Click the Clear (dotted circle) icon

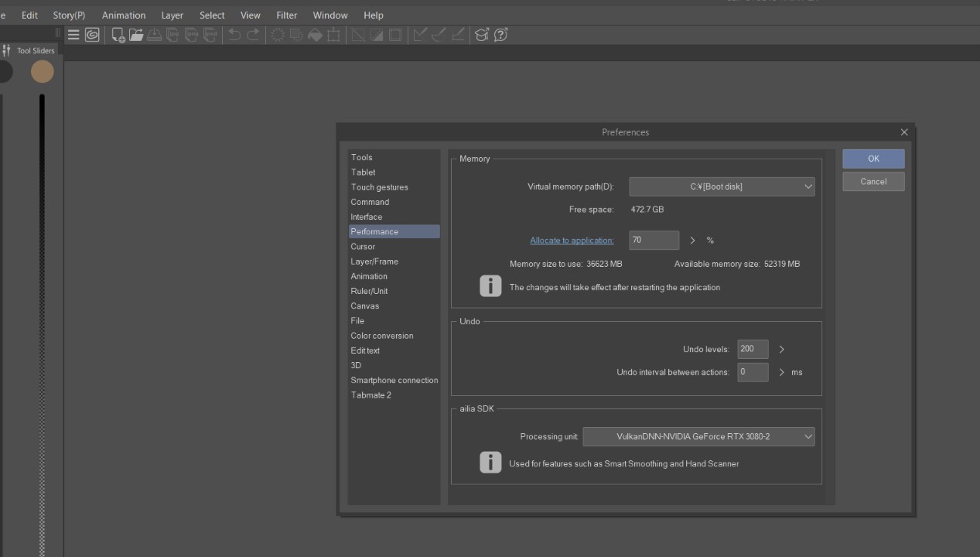pos(277,35)
